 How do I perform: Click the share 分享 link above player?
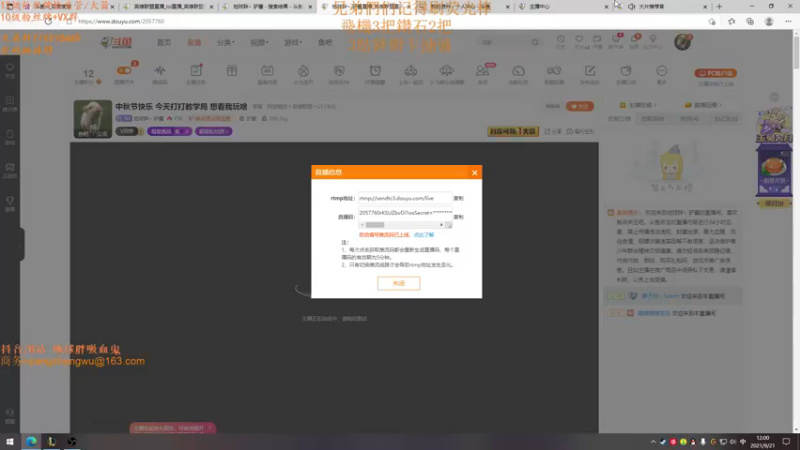coord(553,132)
